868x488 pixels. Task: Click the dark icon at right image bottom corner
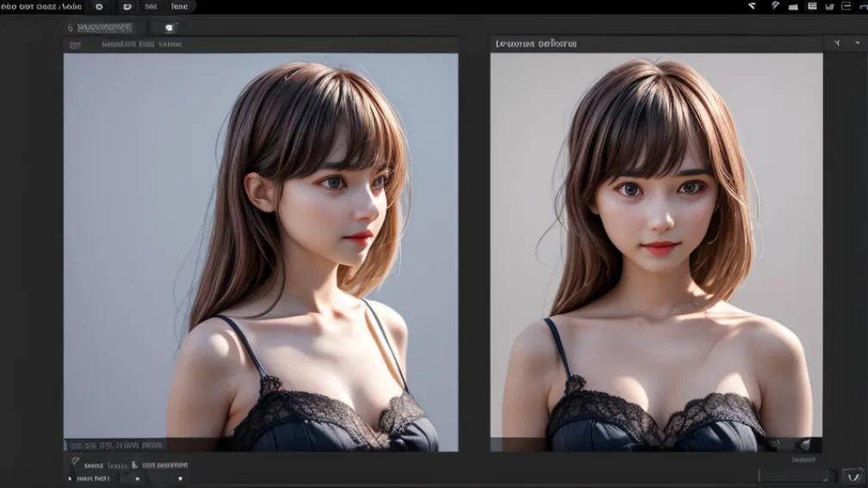coord(805,444)
